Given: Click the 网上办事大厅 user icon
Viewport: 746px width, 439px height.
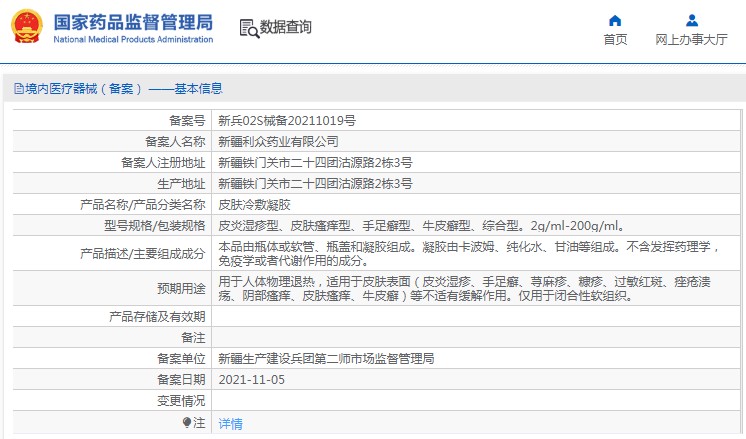Looking at the screenshot, I should 692,20.
